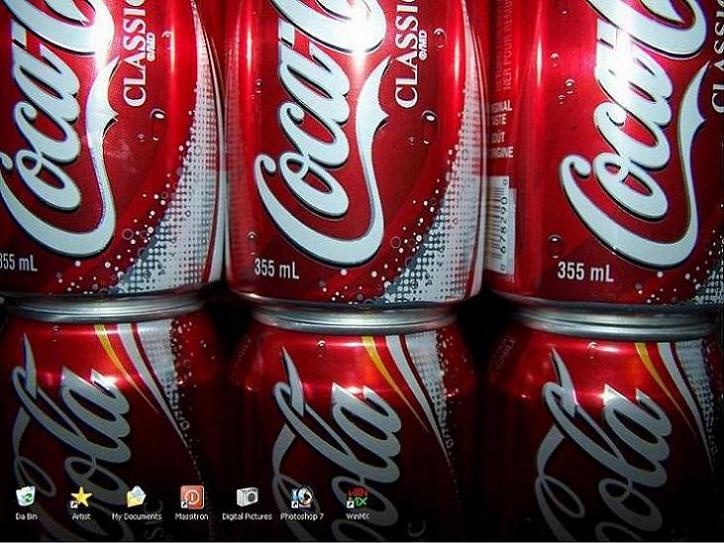The image size is (724, 543).
Task: Click the 'Artist' icon label
Action: point(81,517)
